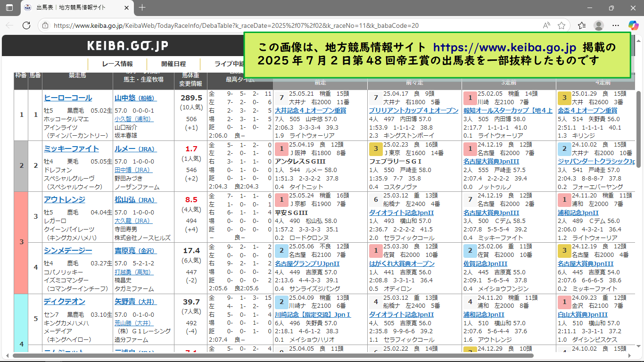The height and width of the screenshot is (362, 644).
Task: Open race link ジャパンダートクラシック
Action: 597,162
